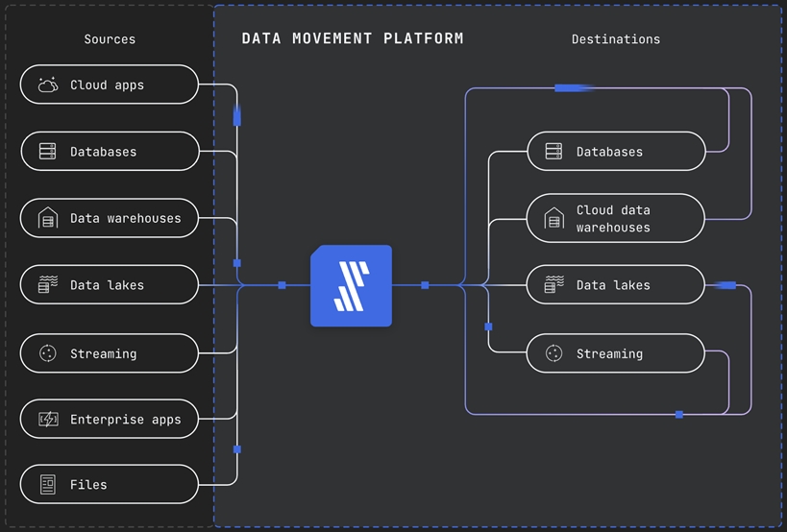Click the blue connector node left of the logo
The width and height of the screenshot is (787, 532).
pos(282,285)
